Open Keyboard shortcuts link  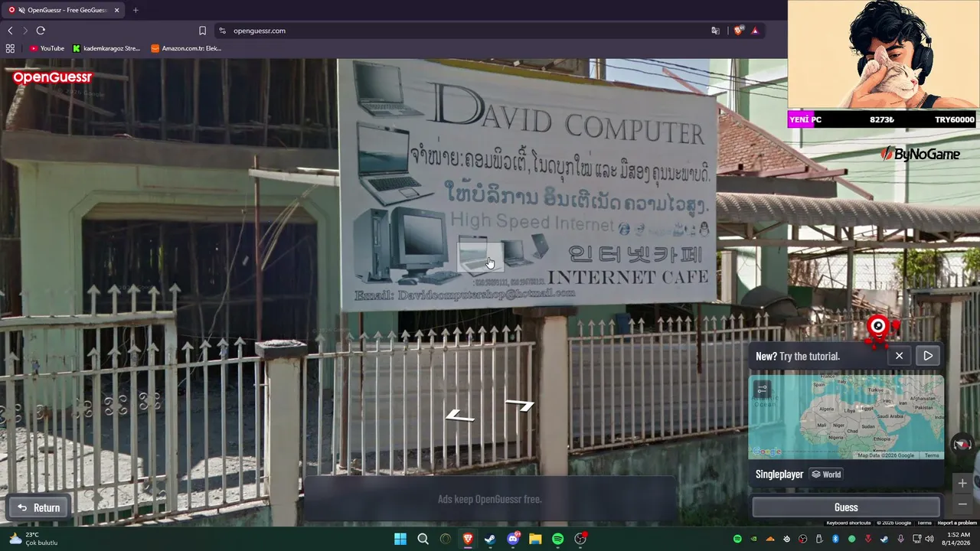point(848,523)
